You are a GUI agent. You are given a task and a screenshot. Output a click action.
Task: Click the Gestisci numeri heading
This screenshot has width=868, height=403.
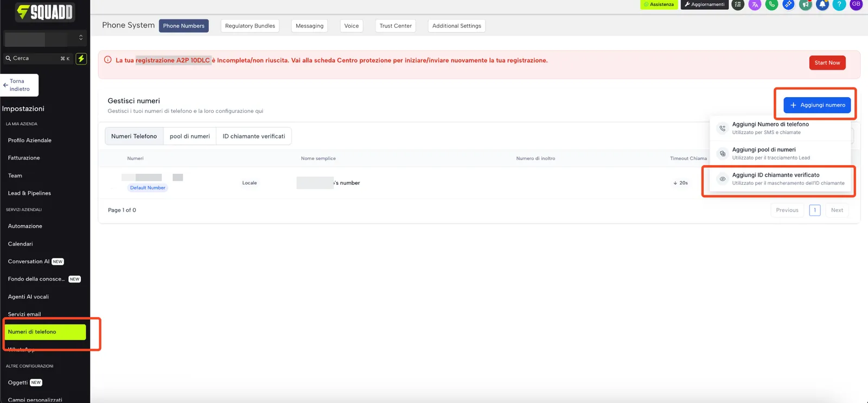134,101
